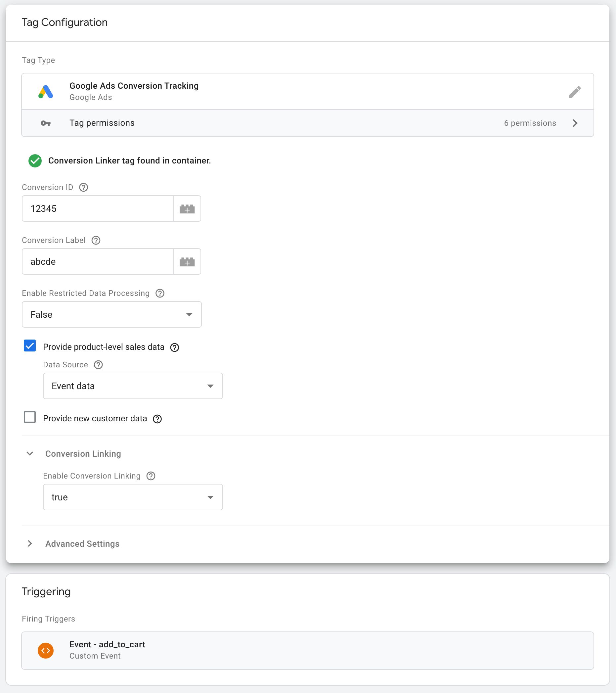Insert variable into Conversion ID field
Image resolution: width=616 pixels, height=693 pixels.
pos(187,208)
